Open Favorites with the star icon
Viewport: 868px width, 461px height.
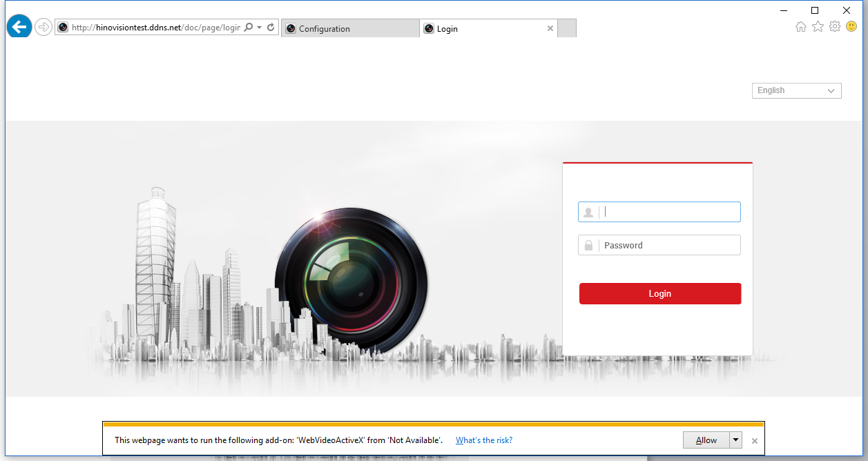(x=818, y=27)
